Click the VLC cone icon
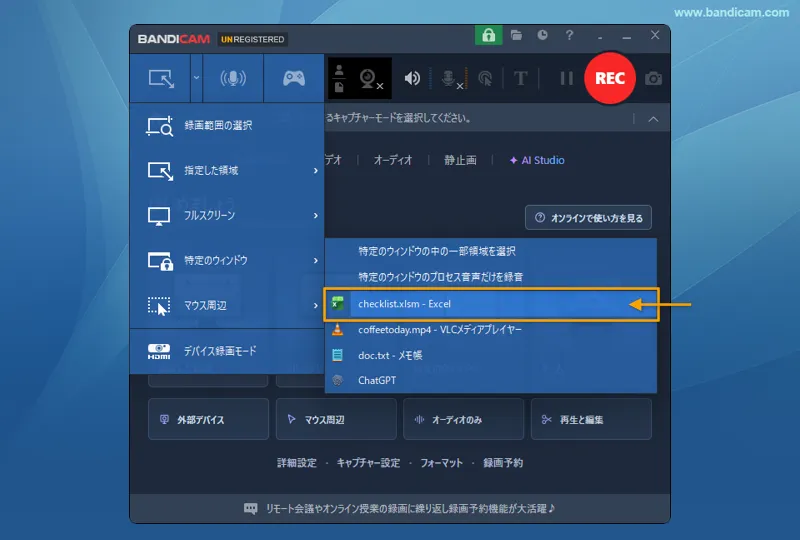This screenshot has height=540, width=800. [337, 330]
